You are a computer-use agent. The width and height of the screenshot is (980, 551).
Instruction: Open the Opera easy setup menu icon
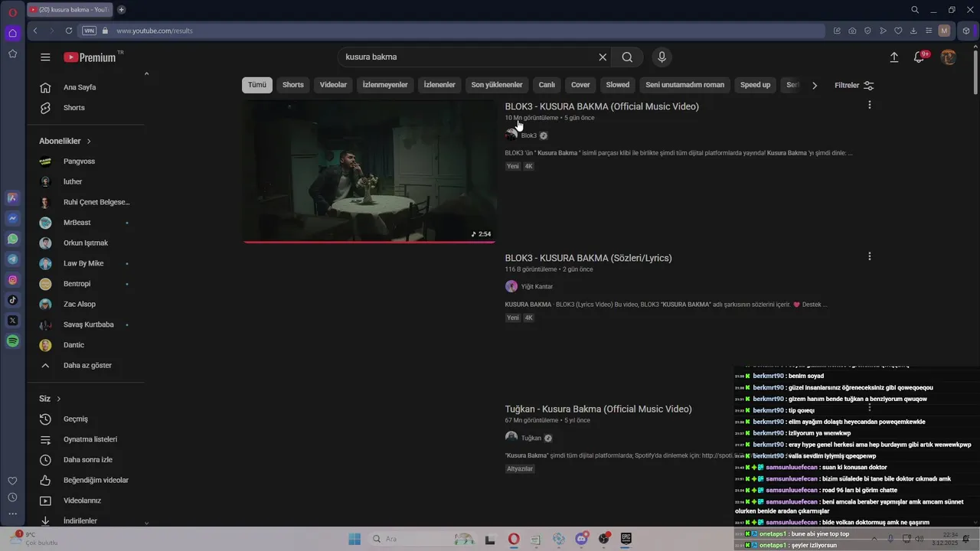point(929,31)
